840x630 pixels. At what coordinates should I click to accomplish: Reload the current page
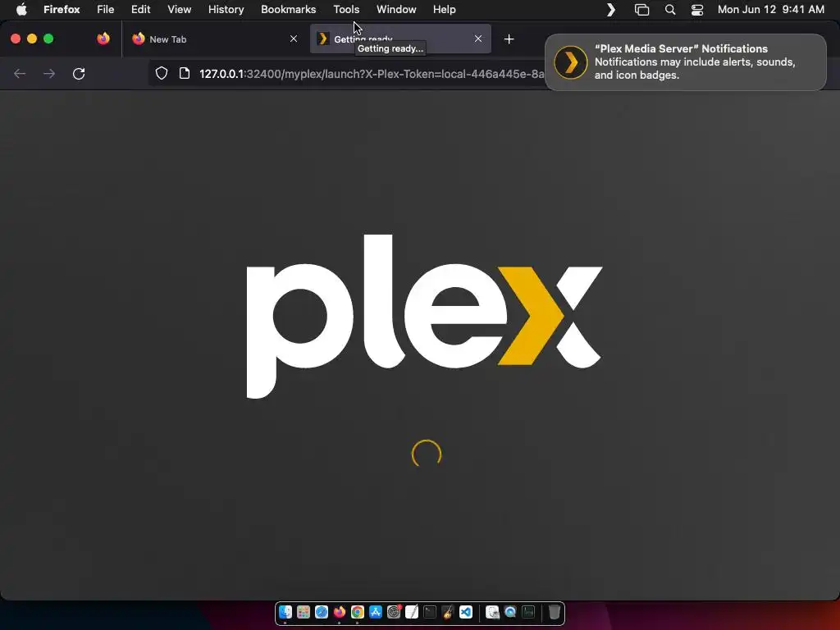[x=79, y=73]
